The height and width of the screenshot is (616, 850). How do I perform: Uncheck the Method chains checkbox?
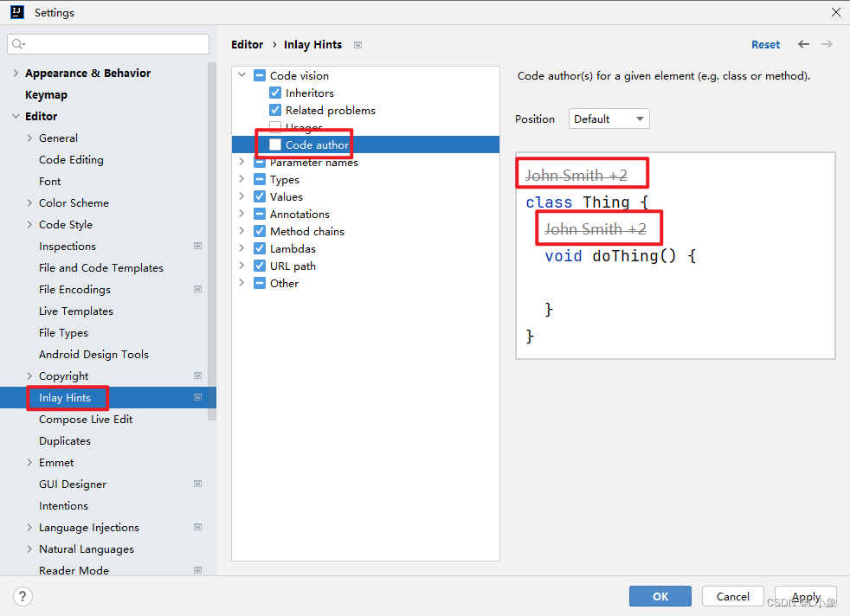(x=260, y=231)
